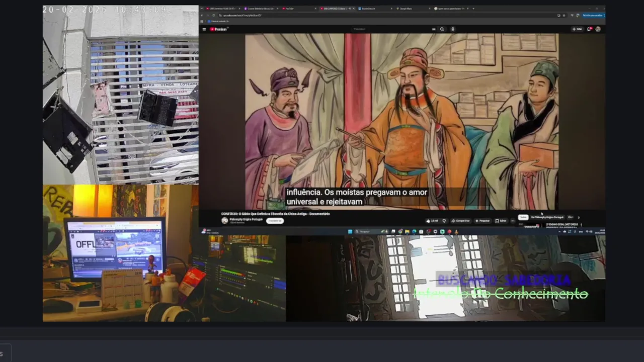644x362 pixels.
Task: Dislike the video with thumbs down
Action: tap(444, 221)
